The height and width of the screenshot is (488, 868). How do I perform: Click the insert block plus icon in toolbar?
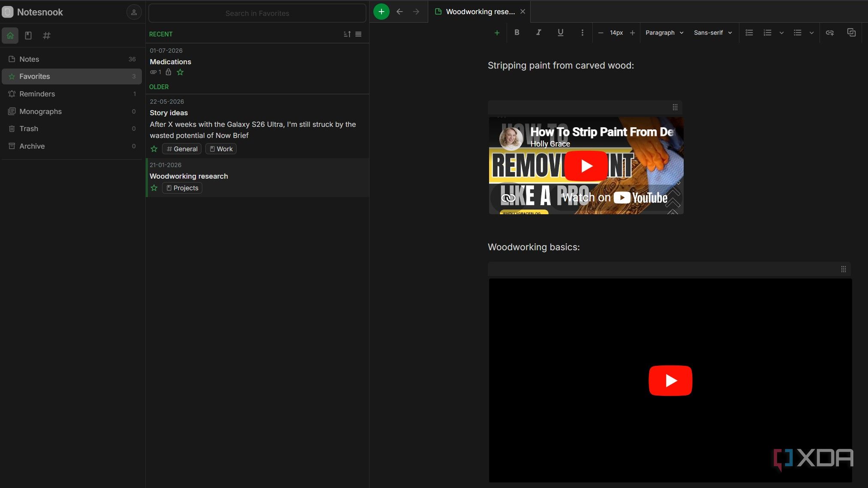click(x=497, y=33)
